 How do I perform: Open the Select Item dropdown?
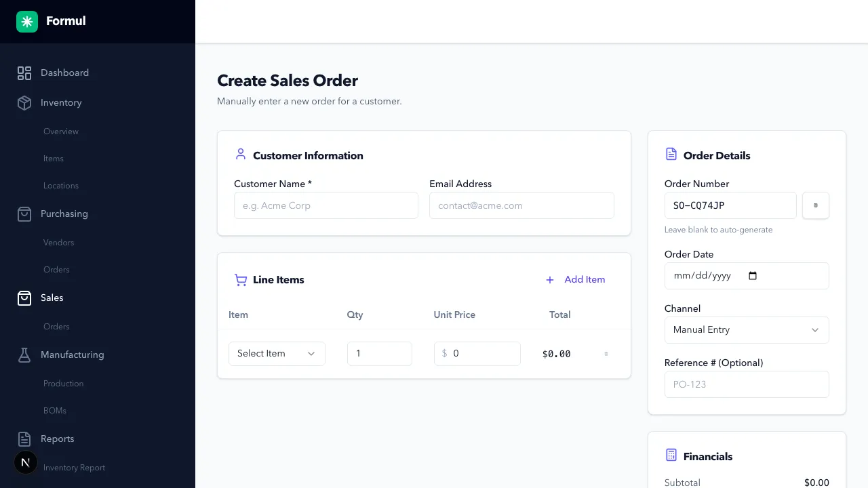276,353
